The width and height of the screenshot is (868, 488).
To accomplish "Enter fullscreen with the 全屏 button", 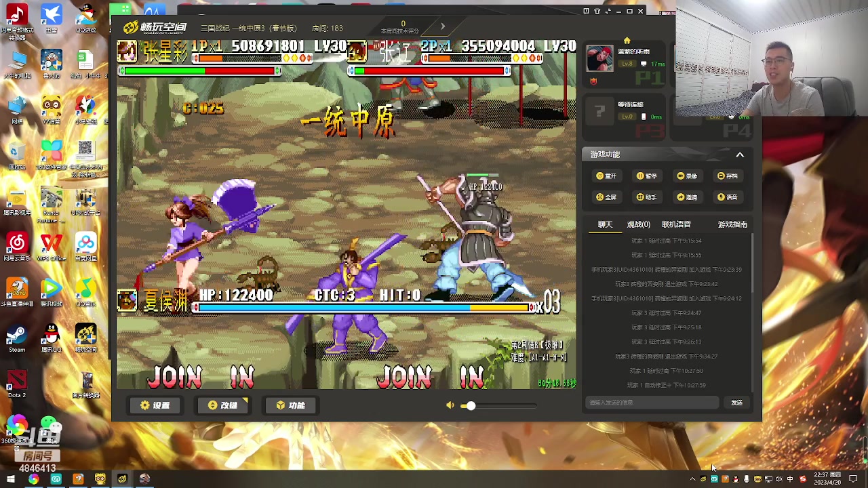I will click(606, 197).
